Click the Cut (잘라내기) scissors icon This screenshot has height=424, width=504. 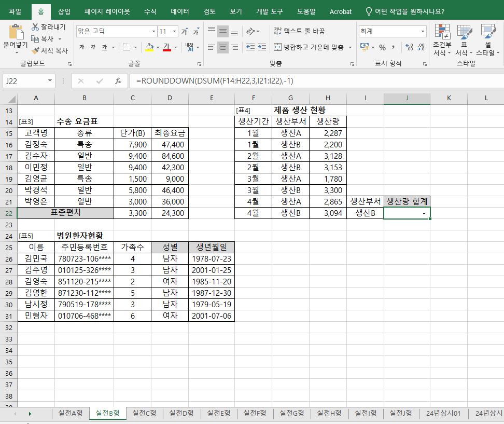coord(36,27)
